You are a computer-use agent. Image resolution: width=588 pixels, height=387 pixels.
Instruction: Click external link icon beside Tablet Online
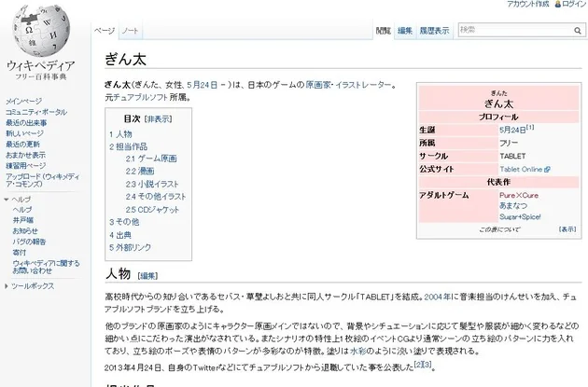(x=547, y=170)
